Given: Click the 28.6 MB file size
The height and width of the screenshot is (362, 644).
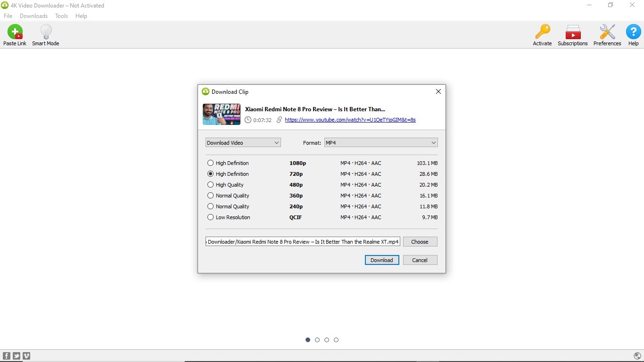Looking at the screenshot, I should coord(429,174).
